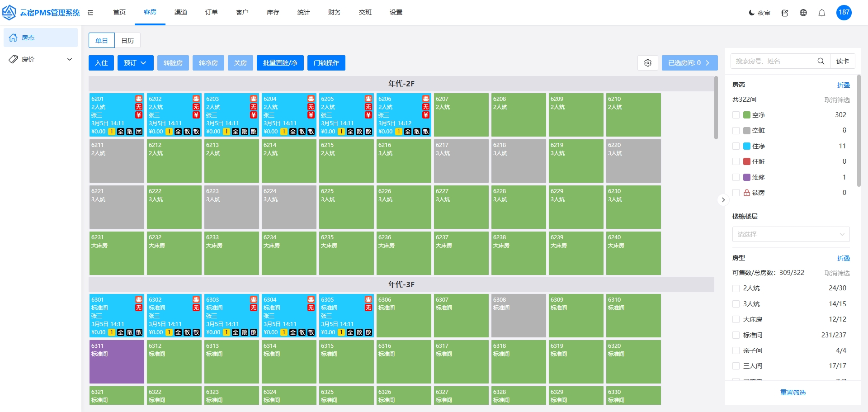Click the 重置筛选 link
Image resolution: width=868 pixels, height=412 pixels.
tap(793, 393)
